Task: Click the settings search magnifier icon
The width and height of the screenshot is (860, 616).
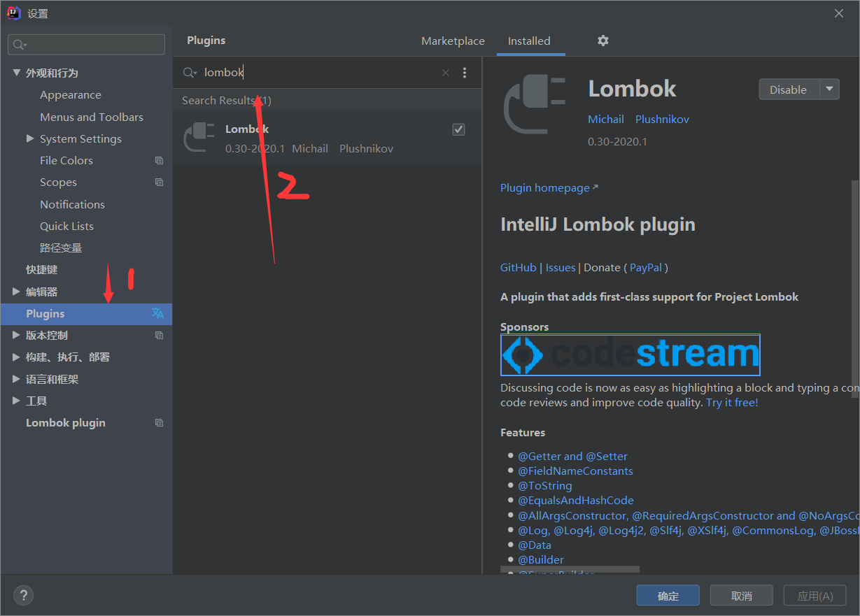Action: (20, 45)
